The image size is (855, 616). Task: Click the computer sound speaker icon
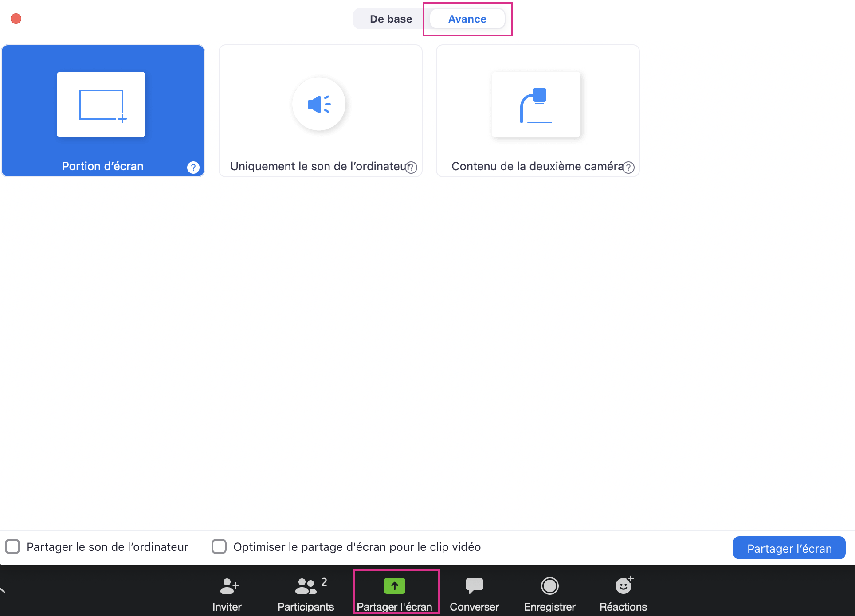pos(319,105)
